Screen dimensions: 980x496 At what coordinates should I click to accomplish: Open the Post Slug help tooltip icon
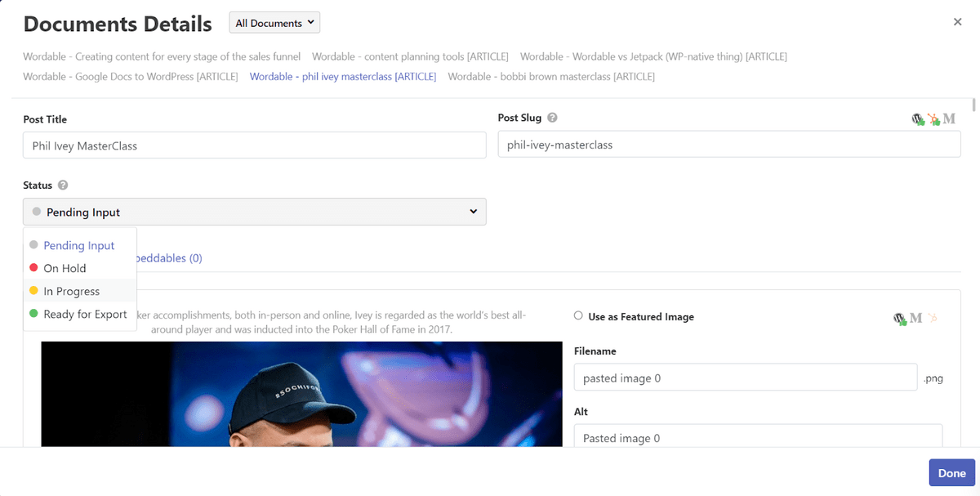pyautogui.click(x=552, y=118)
